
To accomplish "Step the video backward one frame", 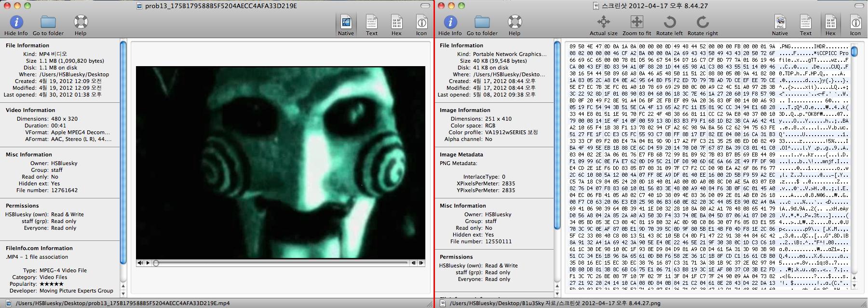I will 414,263.
